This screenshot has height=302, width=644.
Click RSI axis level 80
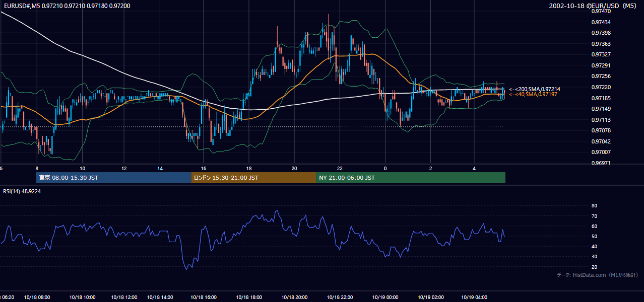[594, 206]
